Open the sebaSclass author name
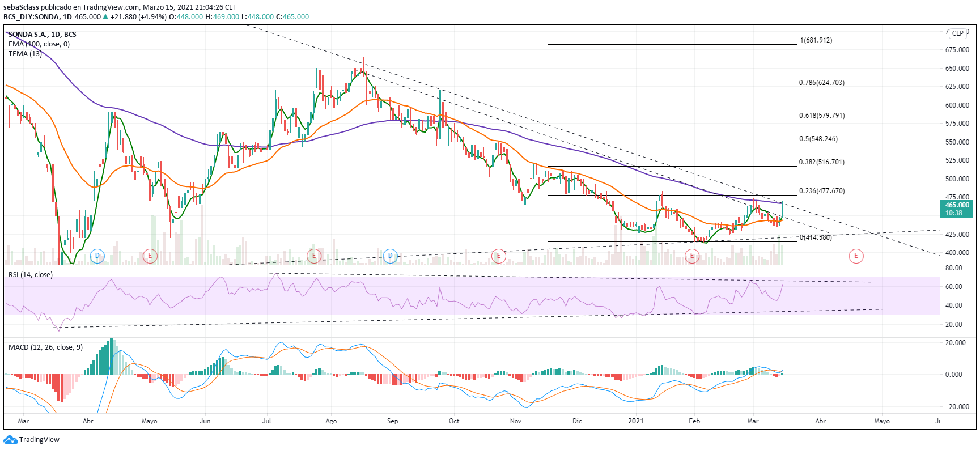 (x=21, y=7)
